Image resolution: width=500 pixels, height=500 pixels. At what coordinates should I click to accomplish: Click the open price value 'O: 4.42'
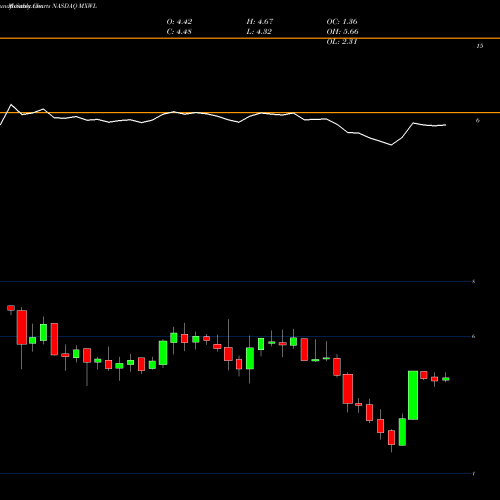pyautogui.click(x=179, y=22)
